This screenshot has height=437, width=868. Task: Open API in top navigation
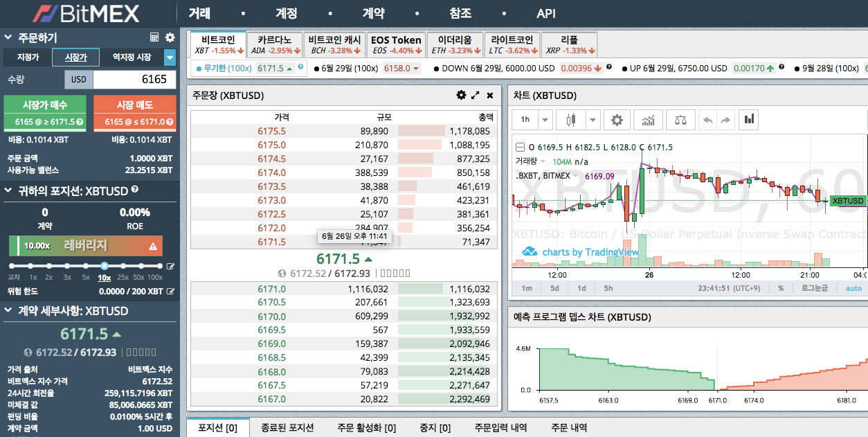(x=546, y=13)
